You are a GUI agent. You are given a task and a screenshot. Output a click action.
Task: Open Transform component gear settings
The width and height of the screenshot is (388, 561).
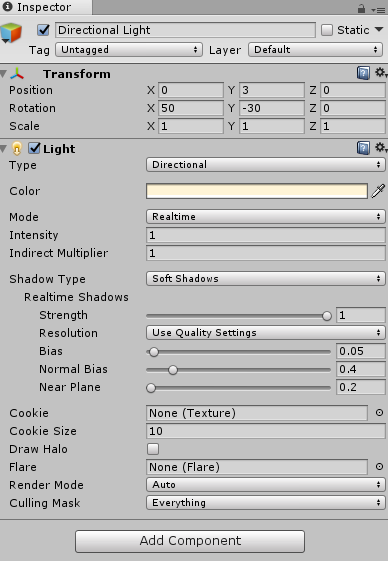point(381,73)
